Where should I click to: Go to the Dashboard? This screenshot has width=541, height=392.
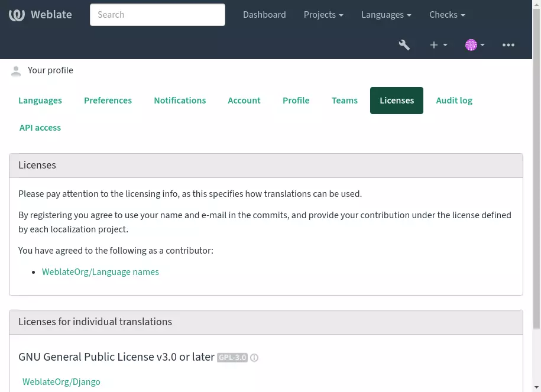[x=264, y=15]
